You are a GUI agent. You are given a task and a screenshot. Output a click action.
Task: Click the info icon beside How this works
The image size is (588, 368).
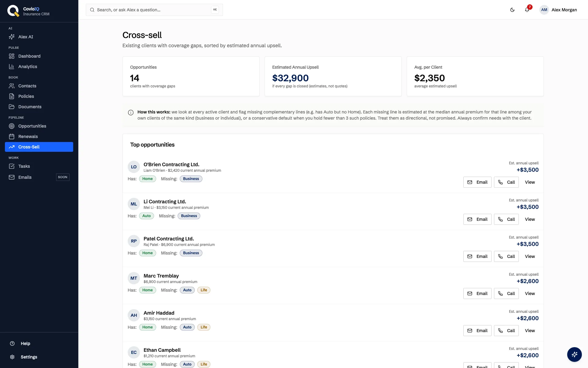pyautogui.click(x=131, y=113)
